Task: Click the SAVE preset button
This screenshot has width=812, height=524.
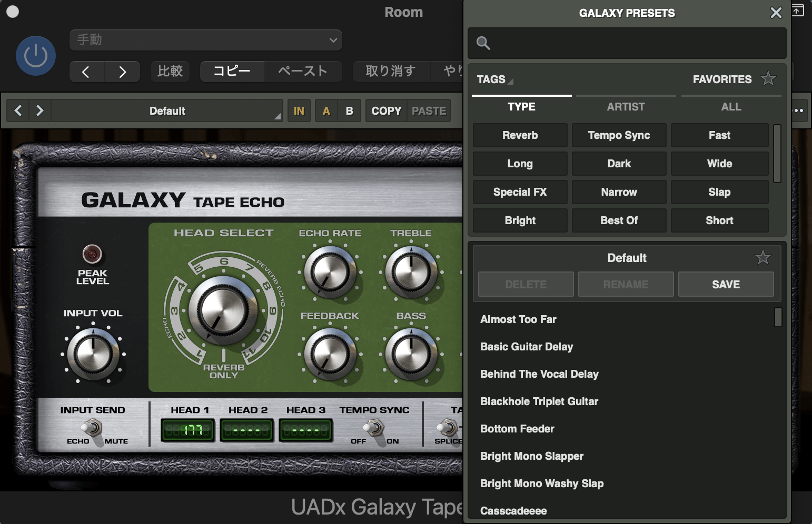Action: click(x=726, y=284)
